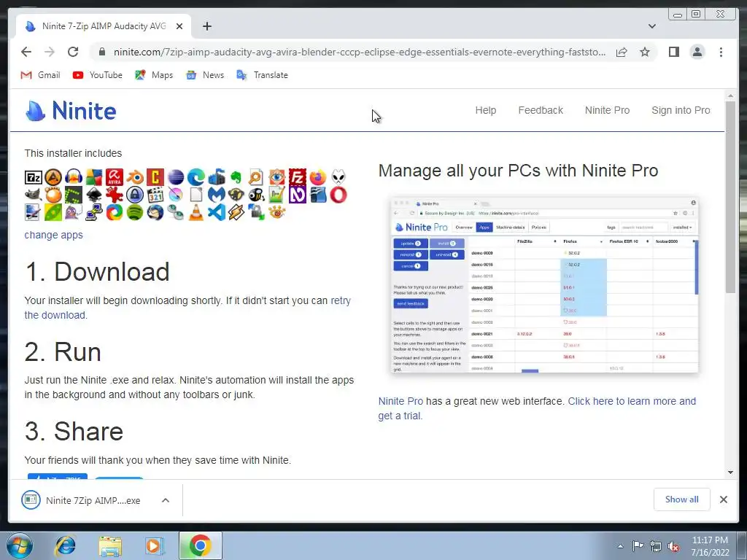Click the Thunderbird mail icon

pos(155,212)
